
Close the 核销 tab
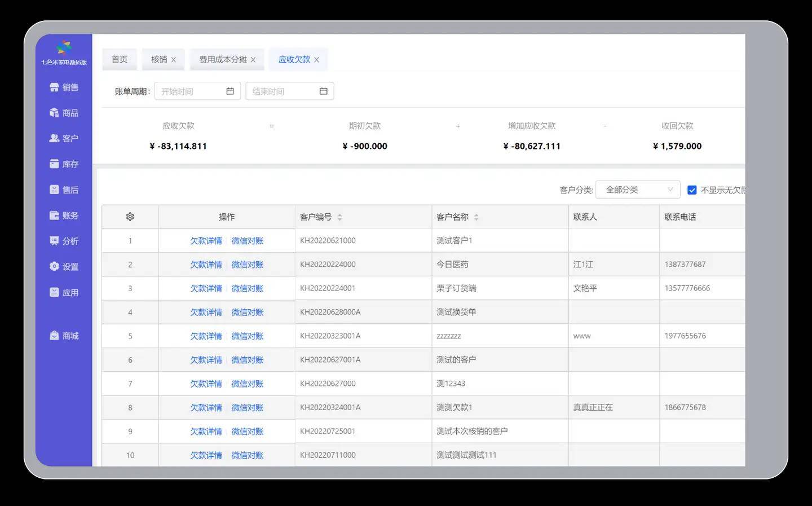(x=174, y=60)
